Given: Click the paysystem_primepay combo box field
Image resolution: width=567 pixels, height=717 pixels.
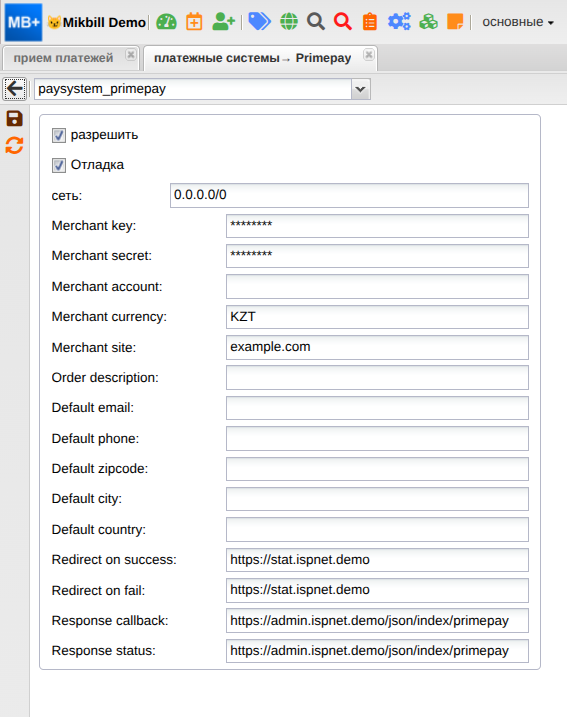Looking at the screenshot, I should pyautogui.click(x=193, y=89).
